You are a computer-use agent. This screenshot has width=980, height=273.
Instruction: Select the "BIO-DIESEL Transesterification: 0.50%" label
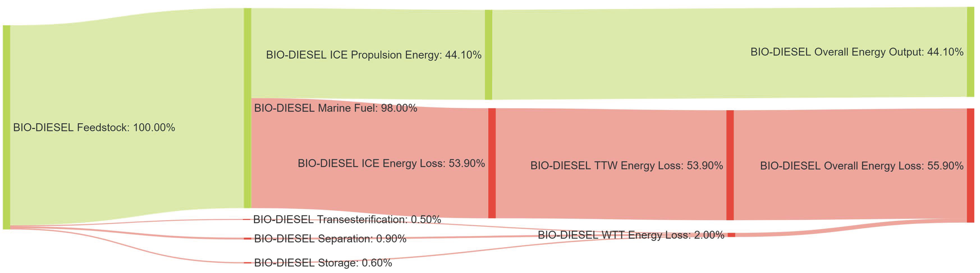click(x=347, y=219)
